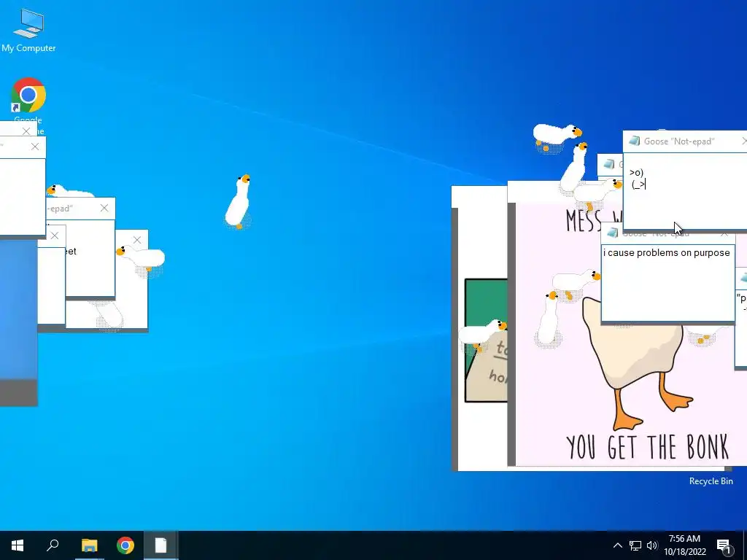Open the Windows Start menu

pos(18,545)
